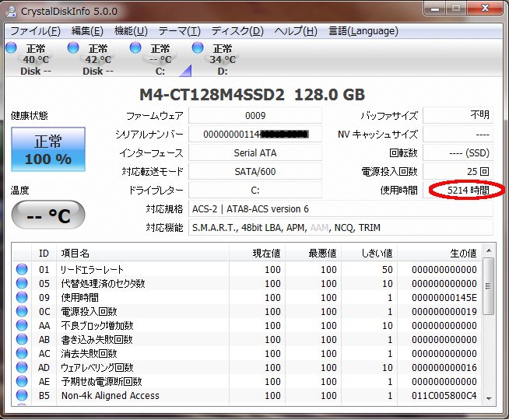Click raw value 00000000145E
The image size is (509, 420).
coord(444,297)
